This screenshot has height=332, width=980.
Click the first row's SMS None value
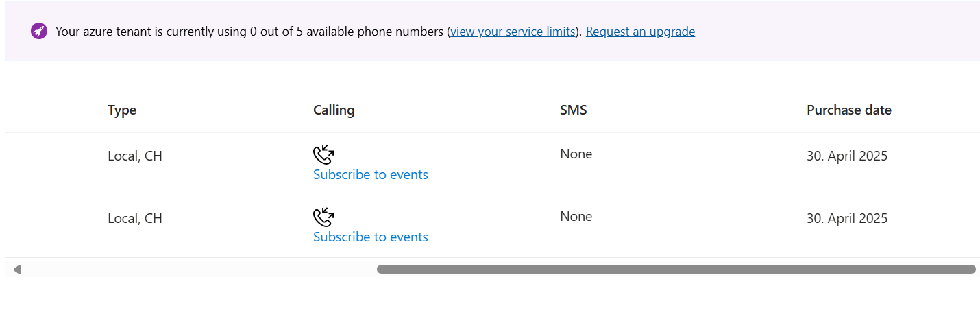(576, 154)
